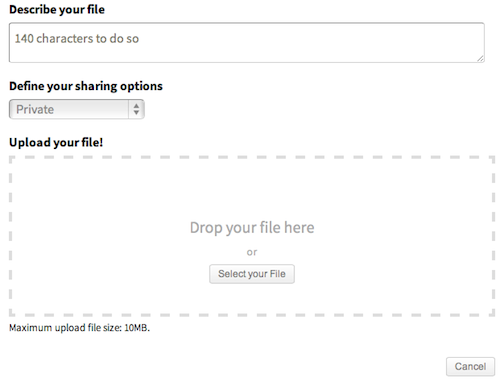Click the down arrow on sharing selector
500x382 pixels.
click(136, 113)
